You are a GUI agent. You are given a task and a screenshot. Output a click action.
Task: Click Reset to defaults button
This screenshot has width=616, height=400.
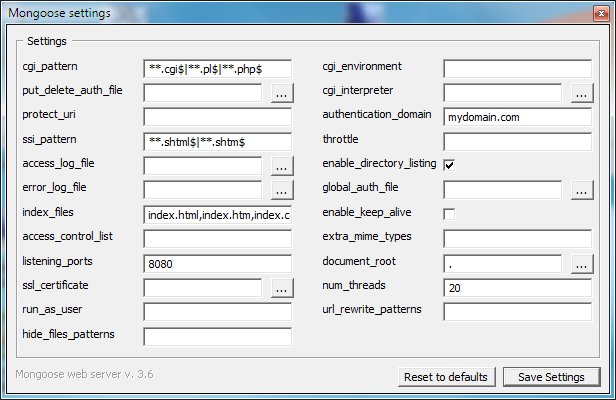pos(445,377)
